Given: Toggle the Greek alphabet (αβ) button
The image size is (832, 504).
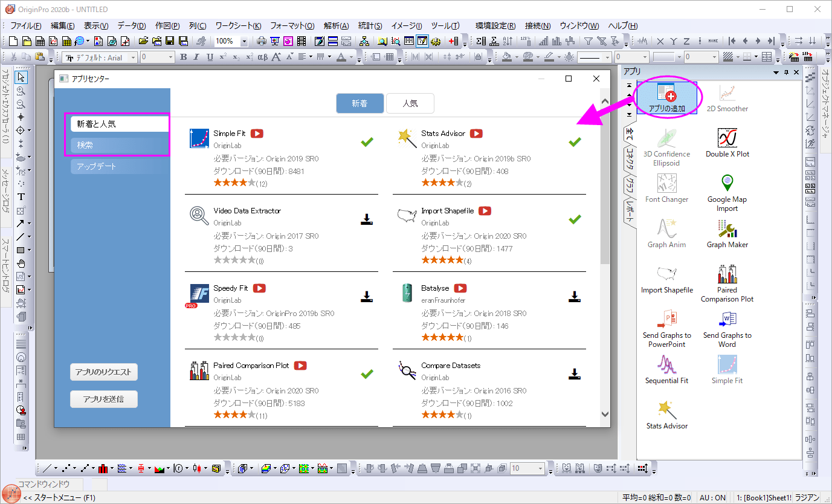Looking at the screenshot, I should (262, 57).
